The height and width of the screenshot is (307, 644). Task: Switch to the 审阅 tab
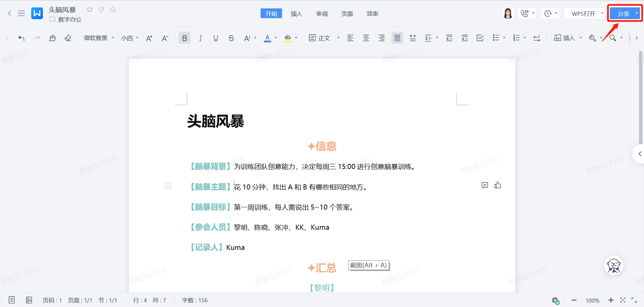322,13
